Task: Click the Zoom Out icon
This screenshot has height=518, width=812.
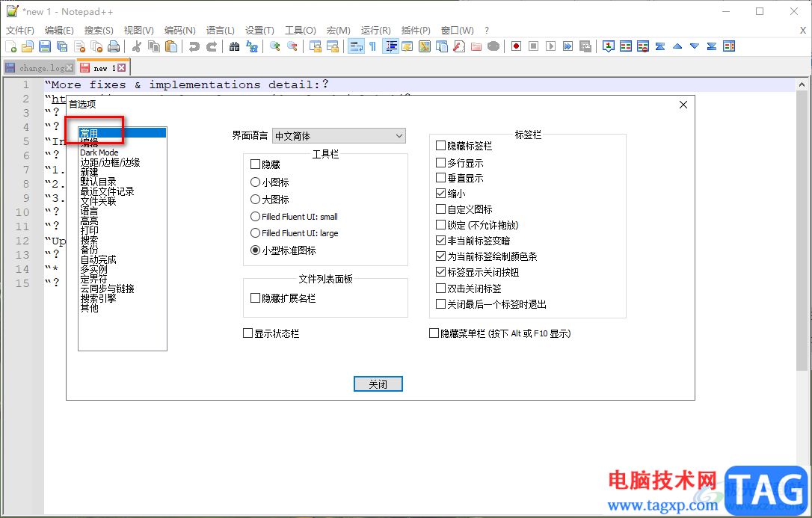Action: tap(292, 46)
